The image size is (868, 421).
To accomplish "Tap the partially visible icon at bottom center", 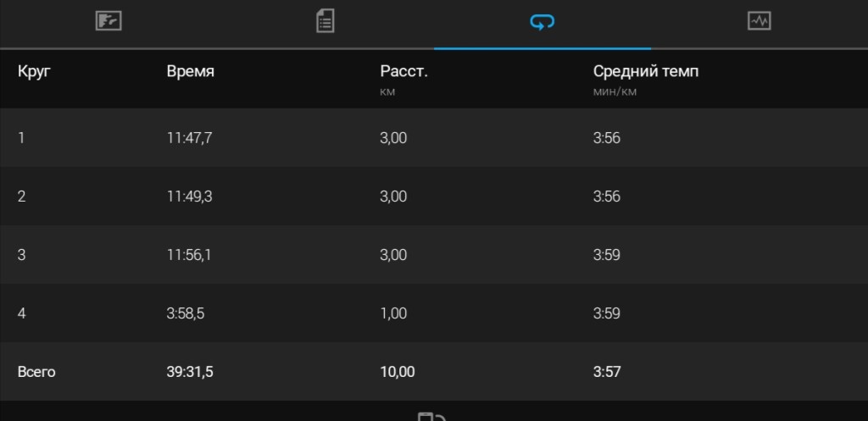I will point(432,416).
